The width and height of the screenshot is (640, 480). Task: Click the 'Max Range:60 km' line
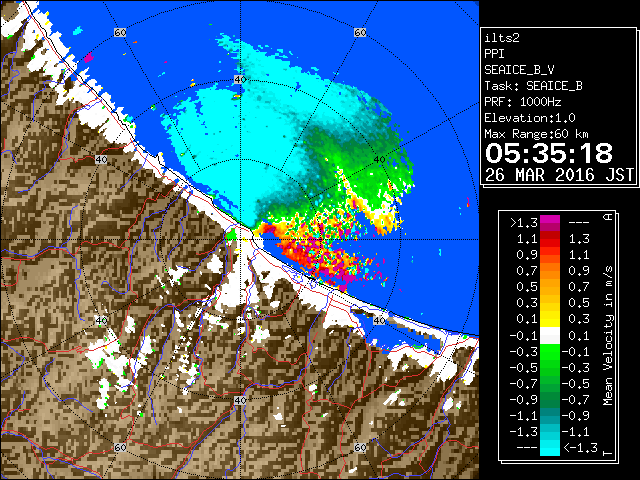(537, 134)
